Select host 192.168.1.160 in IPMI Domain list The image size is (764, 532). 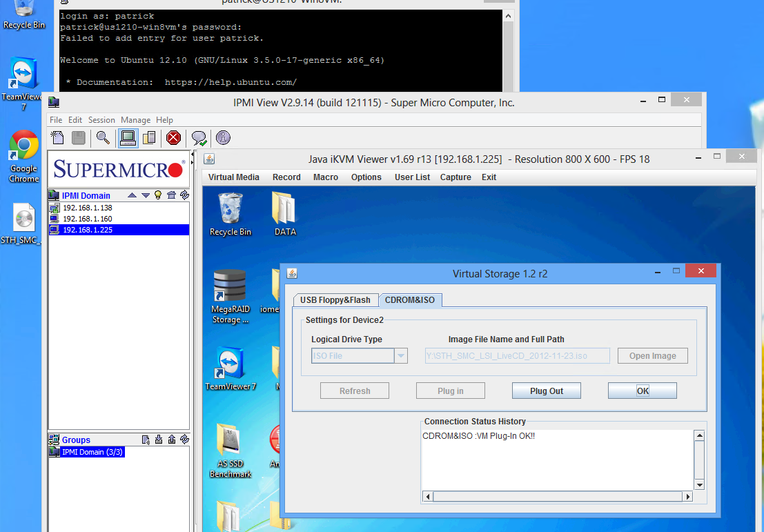click(119, 219)
